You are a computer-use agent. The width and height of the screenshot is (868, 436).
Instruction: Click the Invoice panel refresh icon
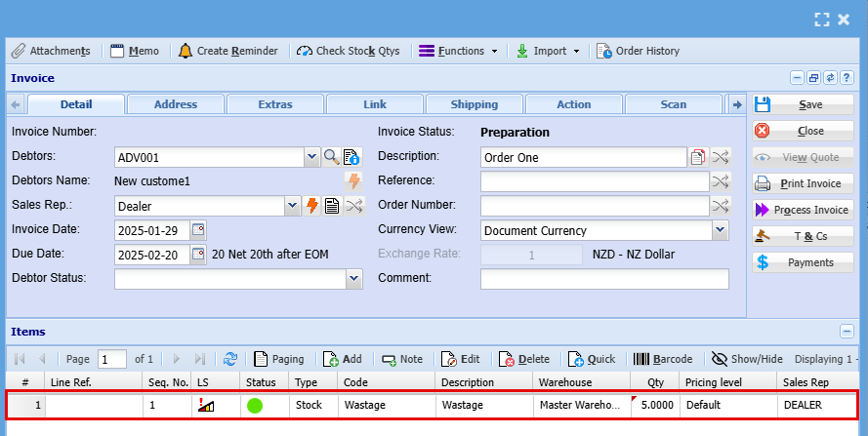click(830, 78)
